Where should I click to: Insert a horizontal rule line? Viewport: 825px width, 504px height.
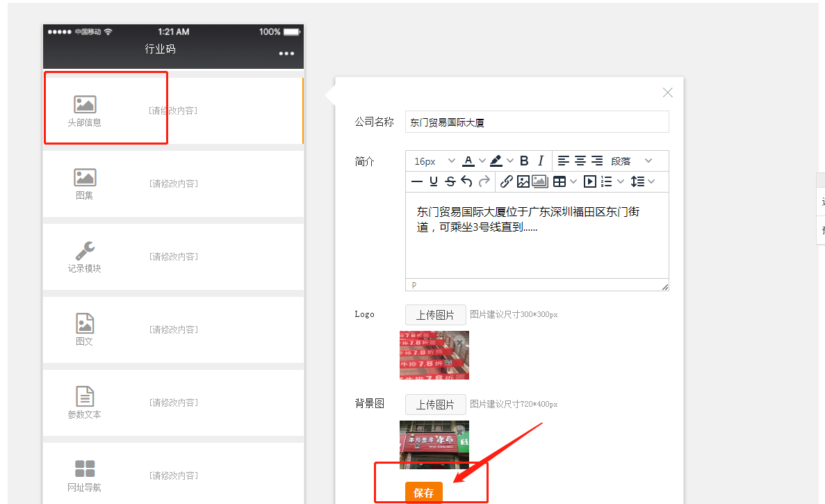417,181
